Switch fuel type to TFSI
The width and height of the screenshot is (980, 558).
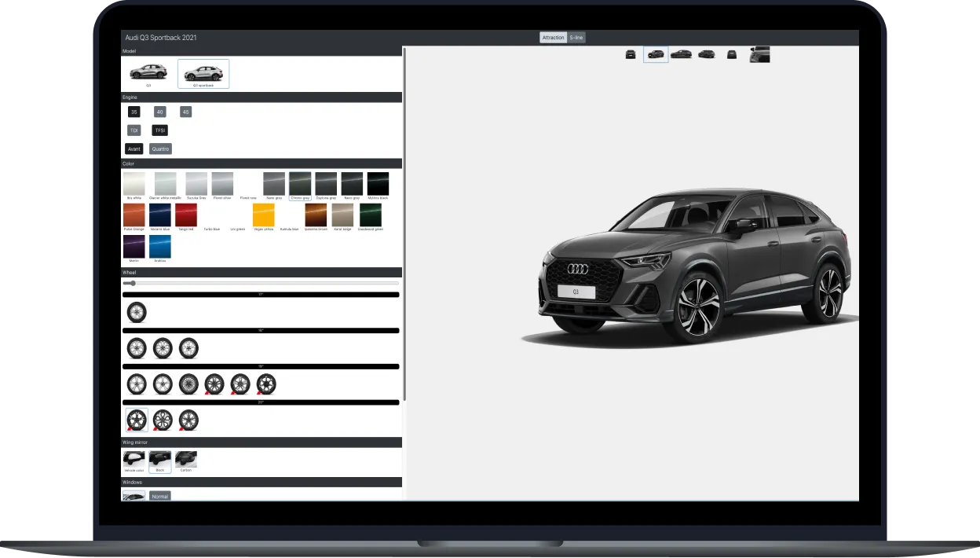[x=159, y=130]
